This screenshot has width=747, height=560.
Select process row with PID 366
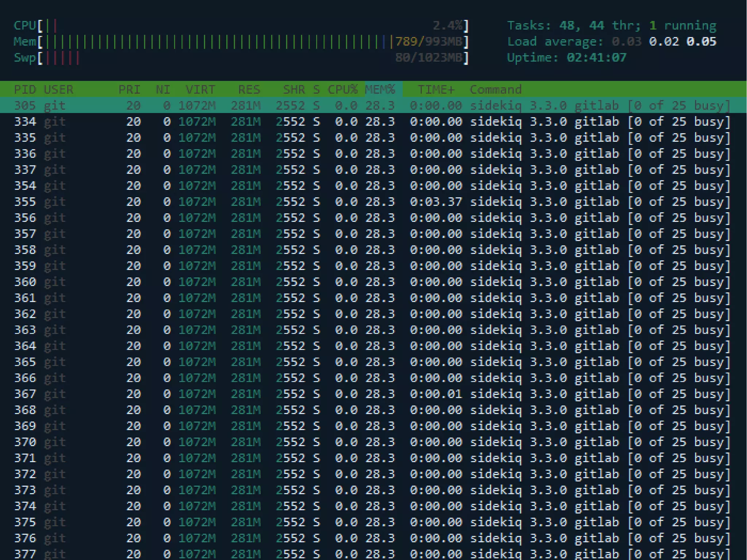coord(373,378)
